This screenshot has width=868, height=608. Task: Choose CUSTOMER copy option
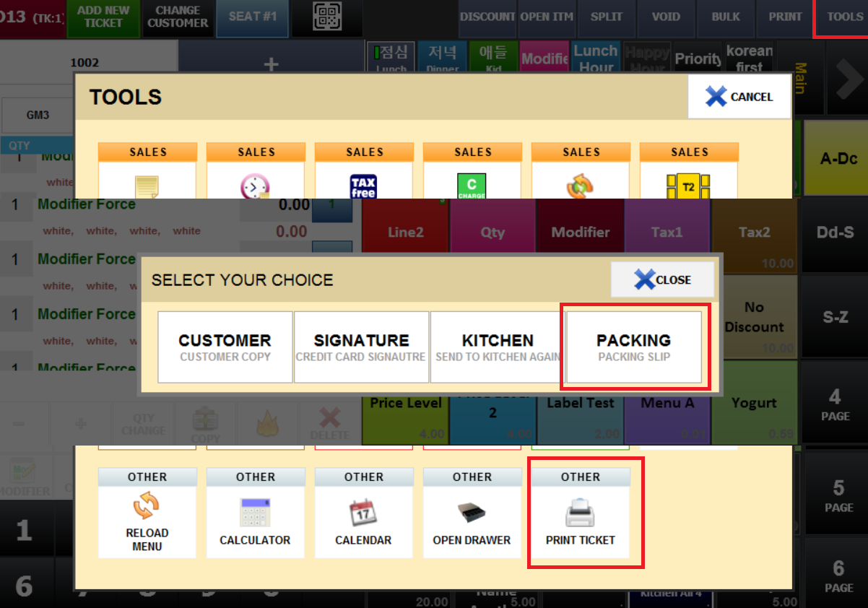(x=225, y=347)
